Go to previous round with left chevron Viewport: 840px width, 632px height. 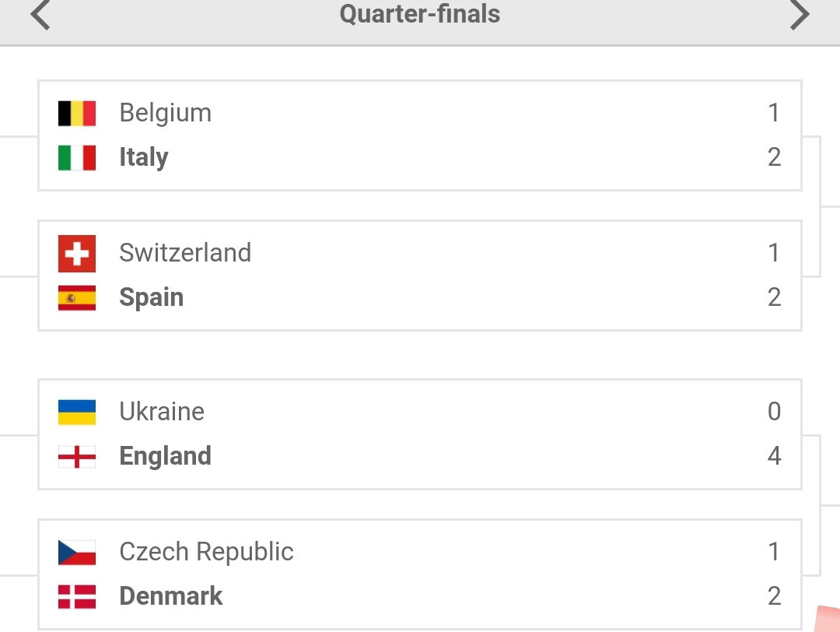click(40, 15)
